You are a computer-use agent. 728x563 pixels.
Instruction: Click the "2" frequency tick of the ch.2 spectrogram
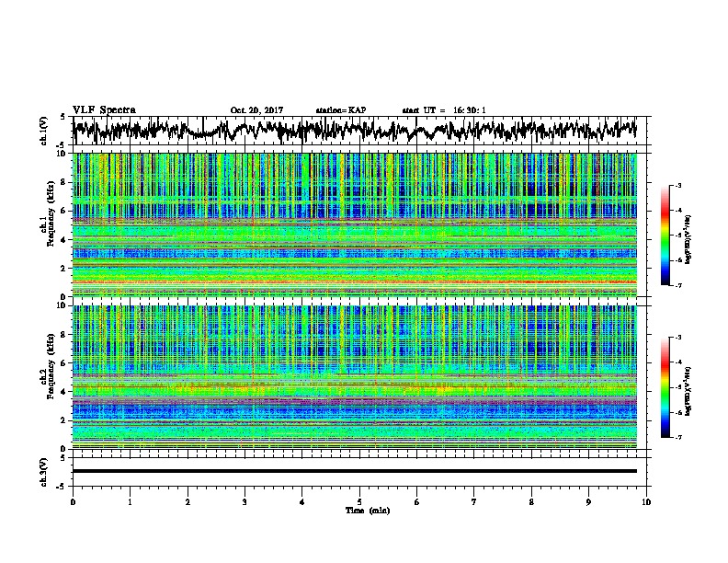pyautogui.click(x=64, y=420)
